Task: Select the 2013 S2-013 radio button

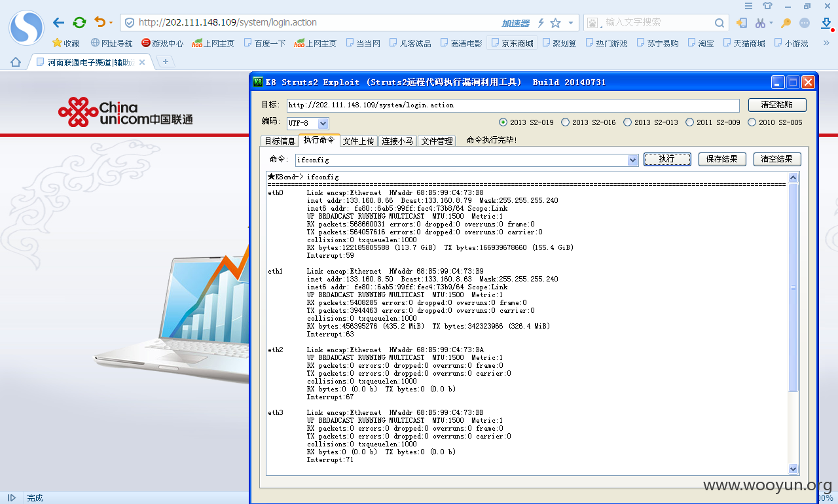Action: click(627, 122)
